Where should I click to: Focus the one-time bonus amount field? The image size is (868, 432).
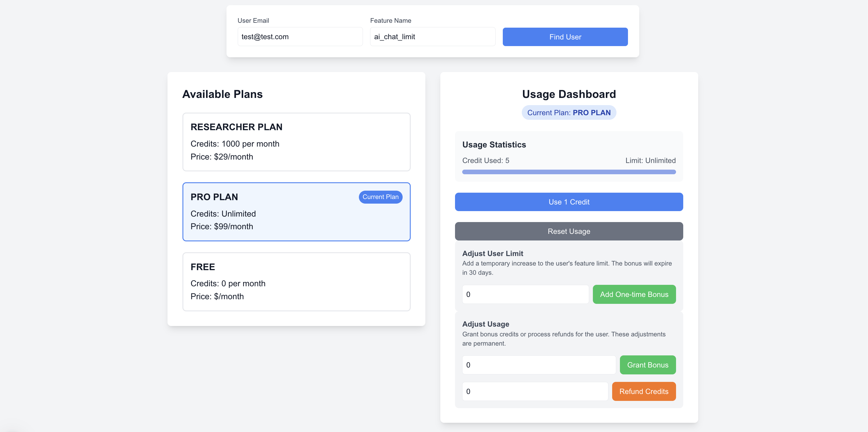(525, 294)
